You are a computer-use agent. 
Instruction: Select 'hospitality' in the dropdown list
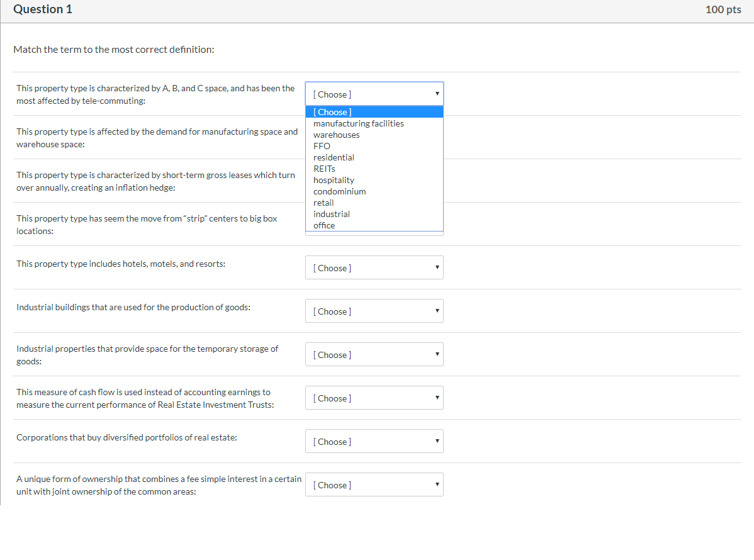374,180
